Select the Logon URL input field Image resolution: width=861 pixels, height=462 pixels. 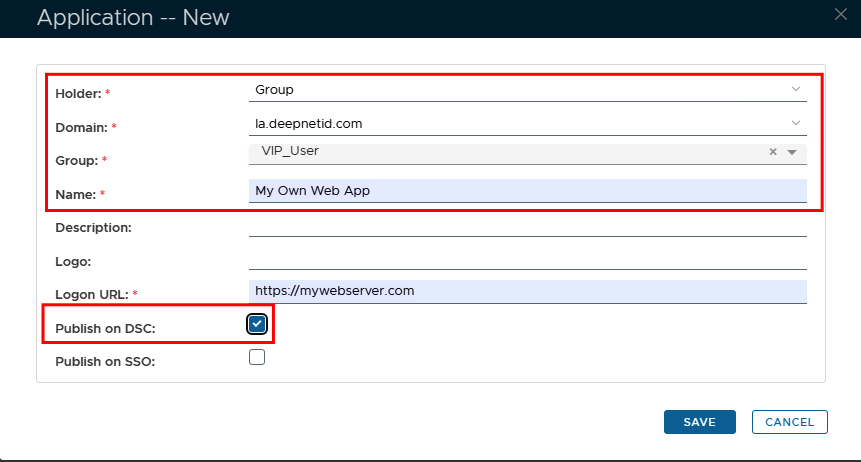[x=527, y=291]
